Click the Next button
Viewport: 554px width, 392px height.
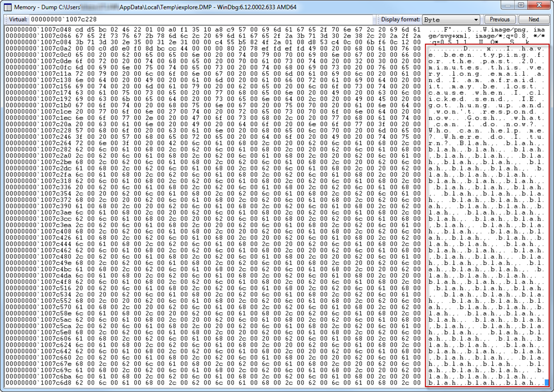(x=533, y=19)
